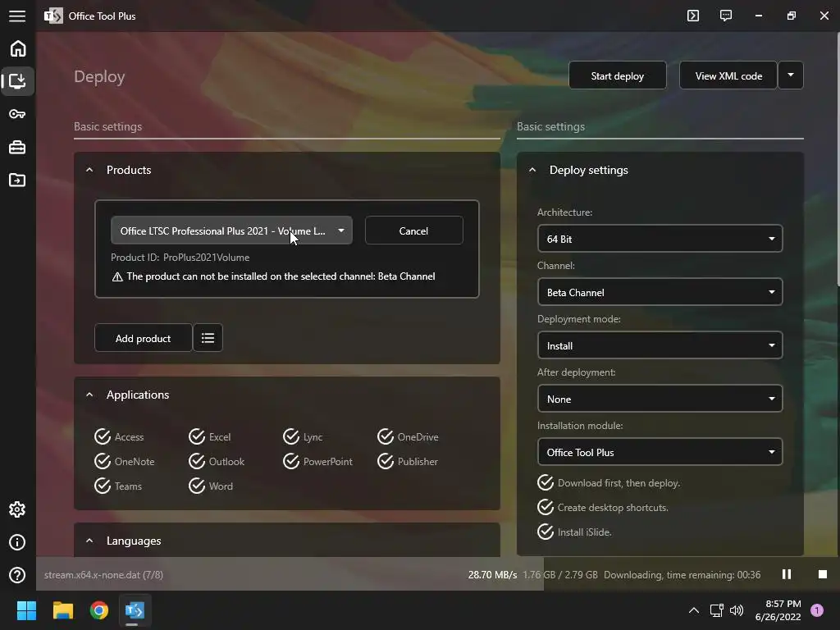Toggle the Teams application

point(118,486)
